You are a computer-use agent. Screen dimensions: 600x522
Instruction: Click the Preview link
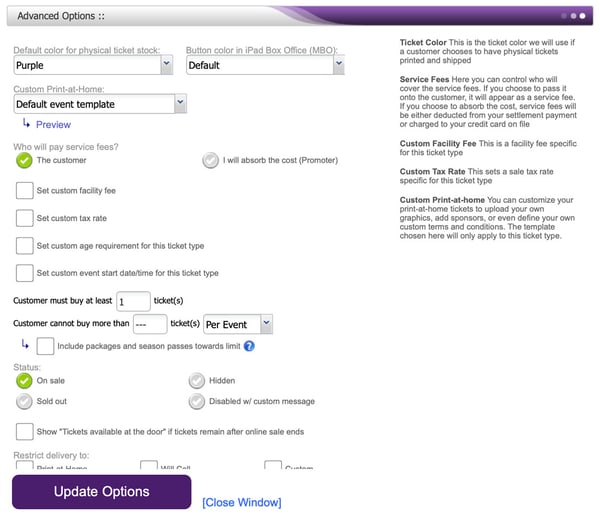pos(53,125)
